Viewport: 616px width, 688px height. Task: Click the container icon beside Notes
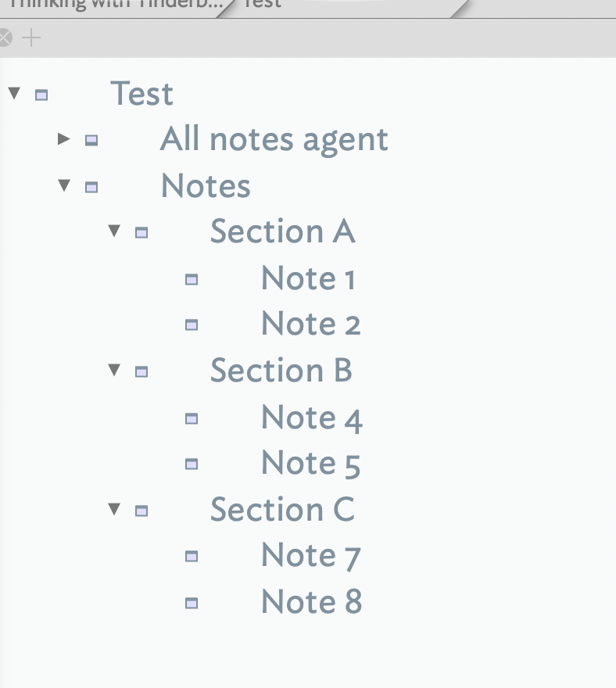[x=91, y=188]
